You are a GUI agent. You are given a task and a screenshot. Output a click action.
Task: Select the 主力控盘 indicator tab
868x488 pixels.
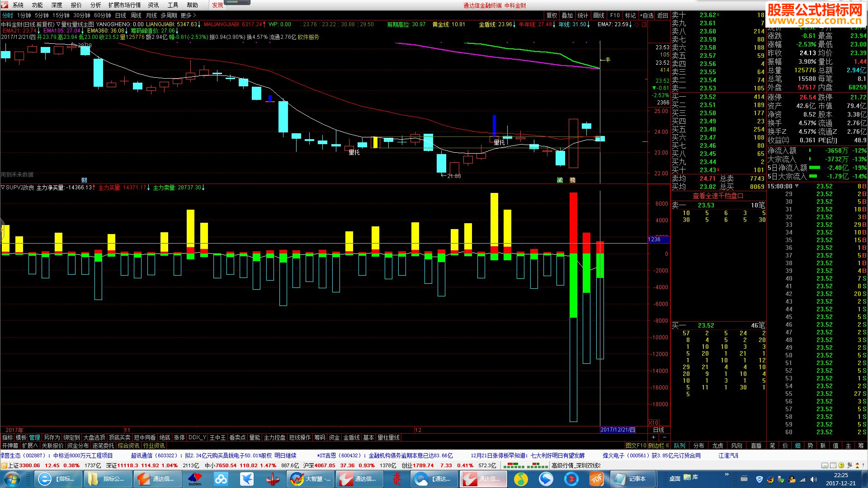274,437
